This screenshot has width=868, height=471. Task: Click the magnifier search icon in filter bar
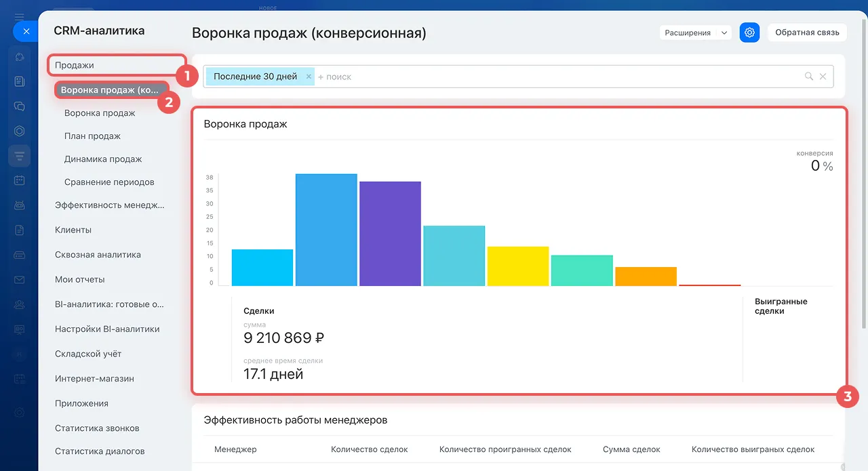click(x=808, y=77)
